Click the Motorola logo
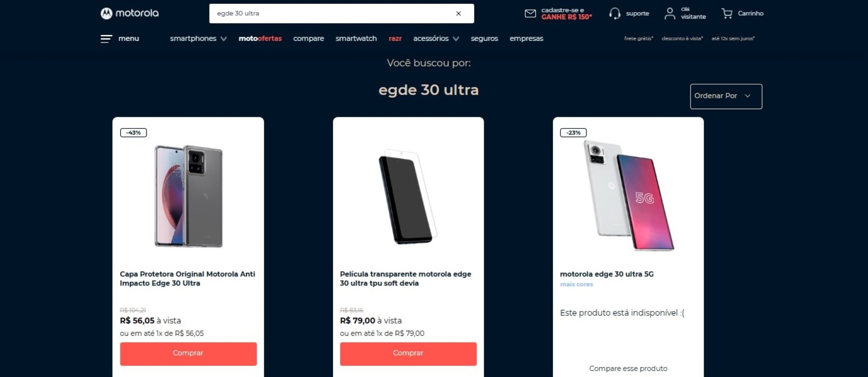The width and height of the screenshot is (868, 377). pyautogui.click(x=130, y=13)
